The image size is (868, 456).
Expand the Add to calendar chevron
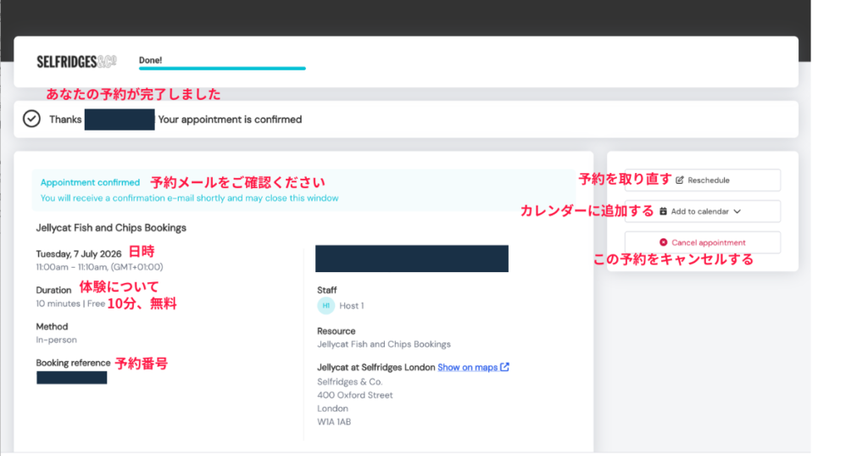(x=737, y=211)
